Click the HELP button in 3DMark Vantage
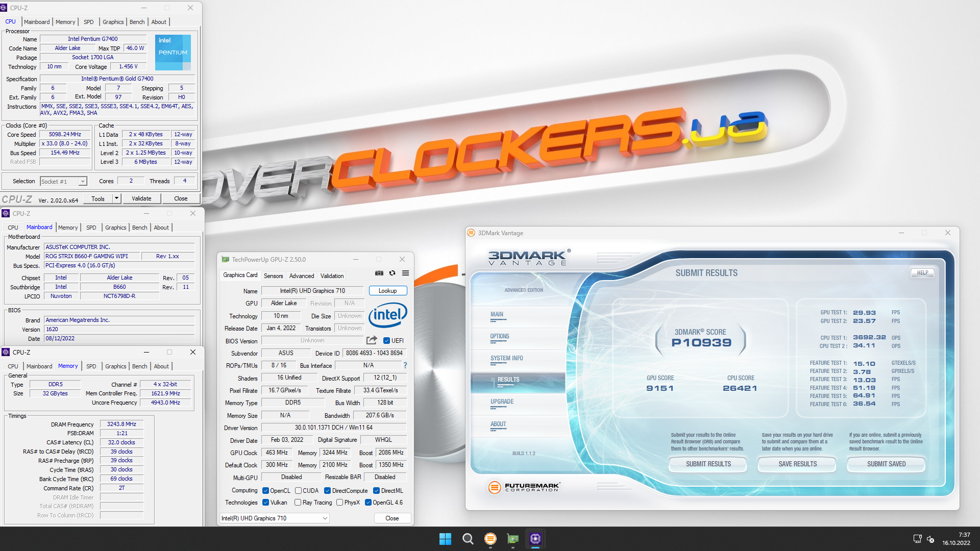Image resolution: width=980 pixels, height=551 pixels. tap(922, 272)
